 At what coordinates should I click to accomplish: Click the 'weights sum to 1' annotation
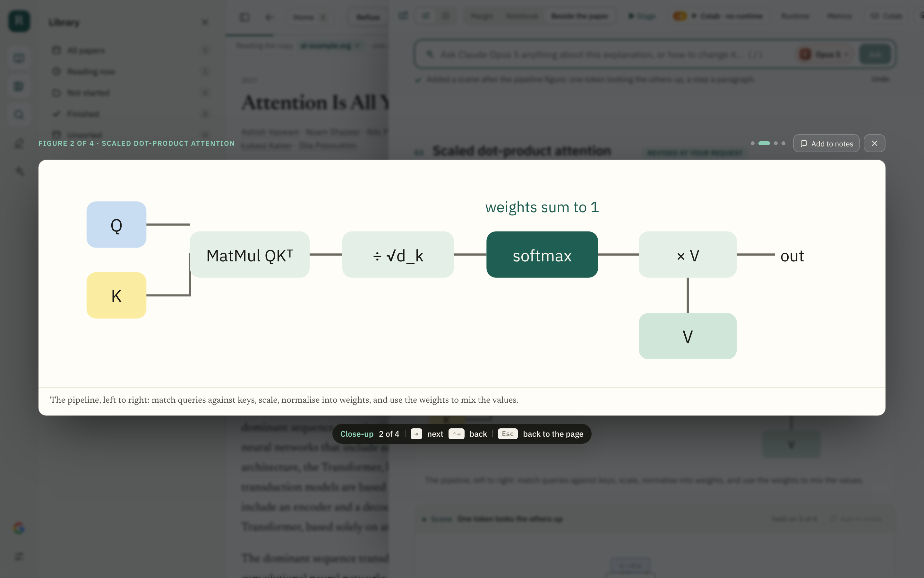[x=542, y=207]
